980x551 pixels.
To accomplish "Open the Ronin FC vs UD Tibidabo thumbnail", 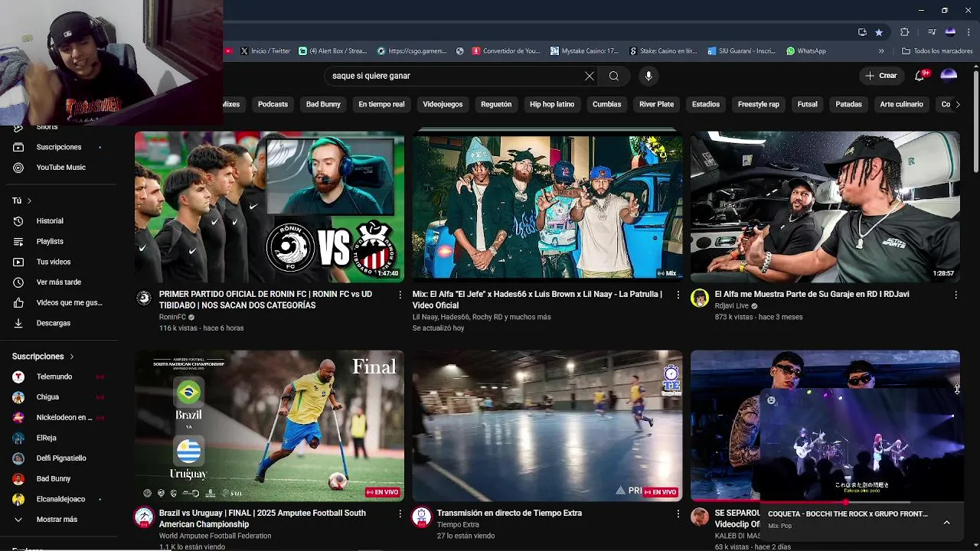I will point(269,207).
